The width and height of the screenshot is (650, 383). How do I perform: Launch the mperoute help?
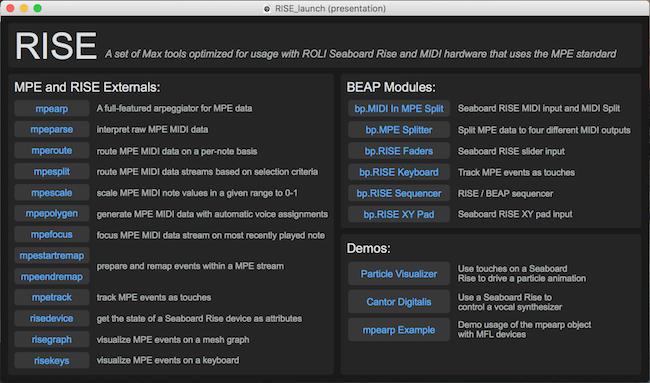[x=52, y=150]
